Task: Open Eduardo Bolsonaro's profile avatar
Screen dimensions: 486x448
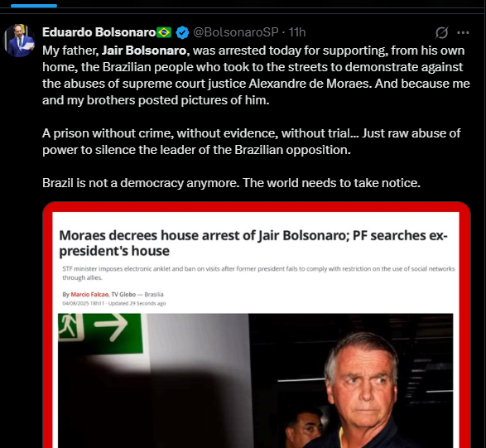Action: (19, 41)
